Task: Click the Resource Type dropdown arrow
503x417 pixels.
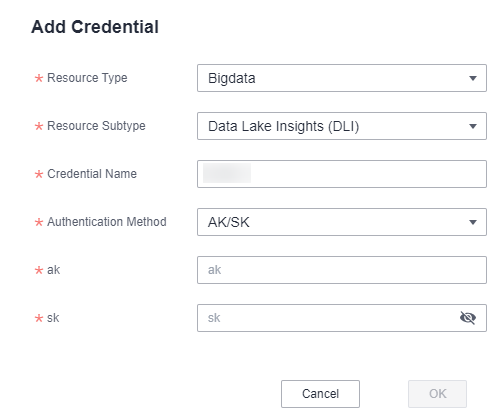Action: pos(473,78)
